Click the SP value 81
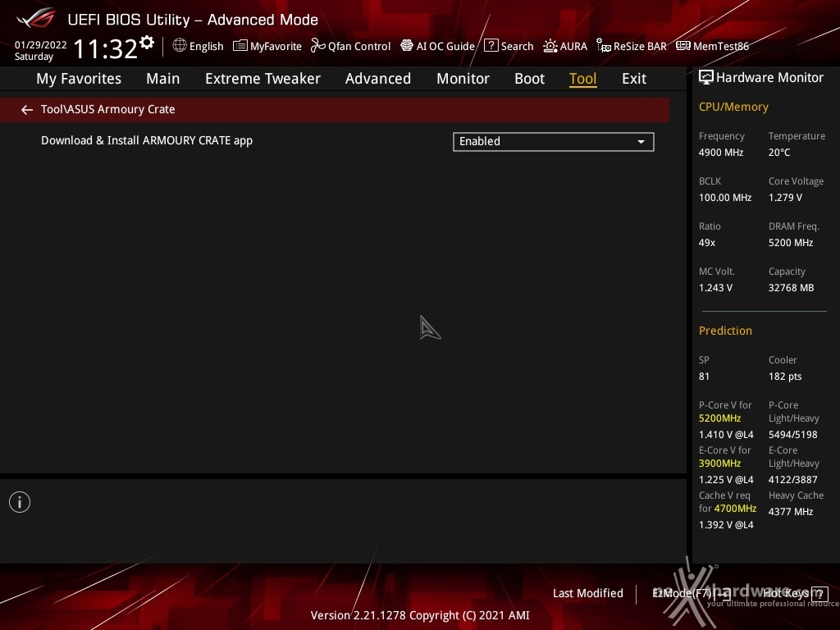This screenshot has width=840, height=630. click(704, 377)
